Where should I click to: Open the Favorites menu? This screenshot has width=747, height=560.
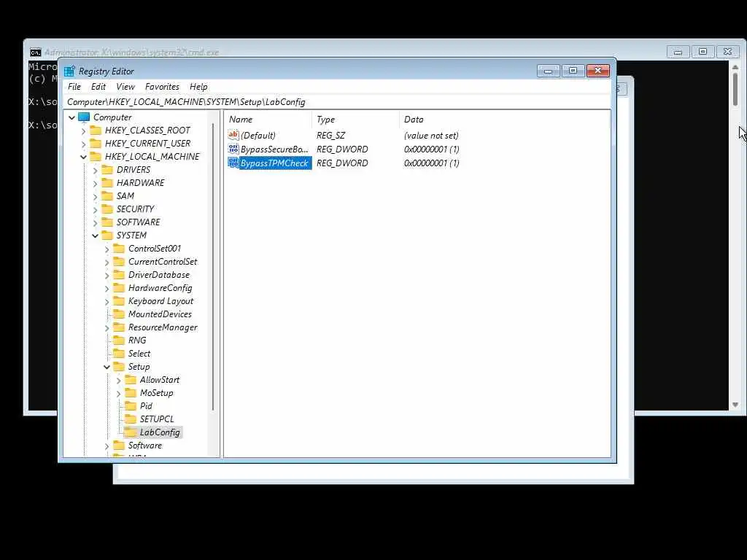coord(162,87)
